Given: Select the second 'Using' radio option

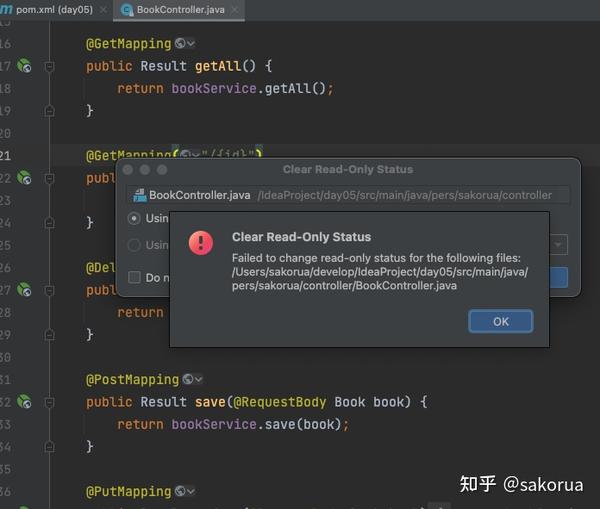Looking at the screenshot, I should click(134, 245).
